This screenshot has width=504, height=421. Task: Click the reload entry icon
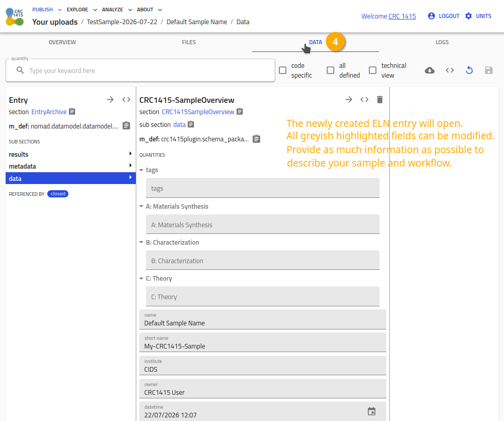[x=469, y=70]
